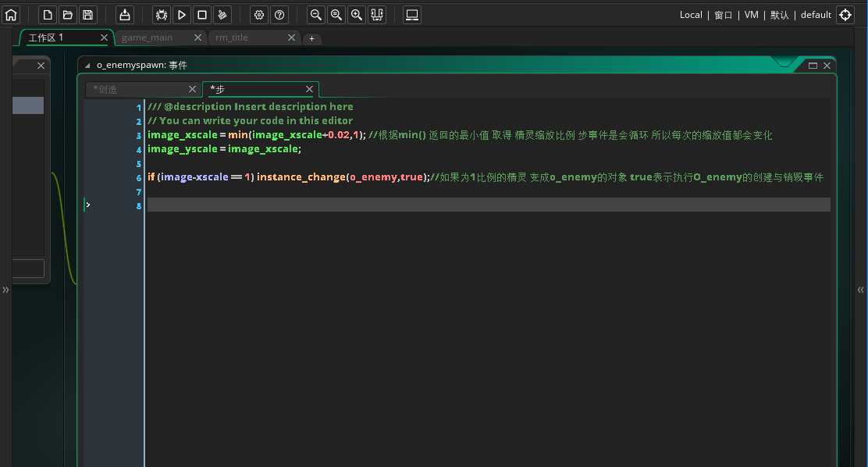Select the Local target label
The height and width of the screenshot is (467, 868).
[x=691, y=15]
